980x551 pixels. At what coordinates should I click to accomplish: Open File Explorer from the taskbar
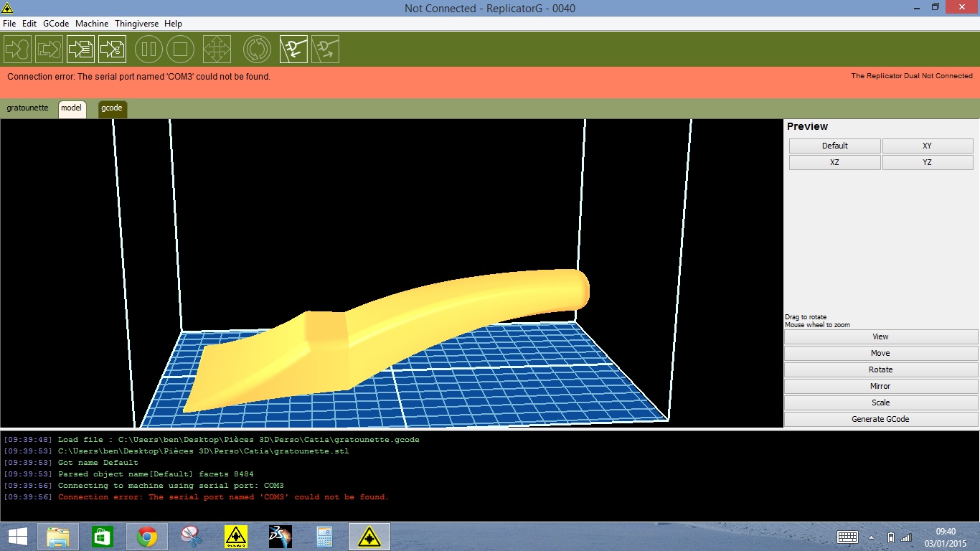(x=58, y=537)
